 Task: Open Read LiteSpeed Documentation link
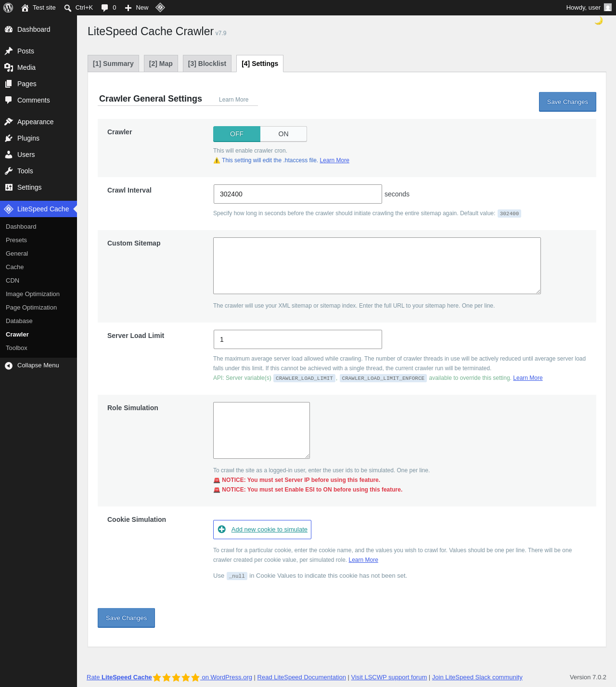(302, 677)
